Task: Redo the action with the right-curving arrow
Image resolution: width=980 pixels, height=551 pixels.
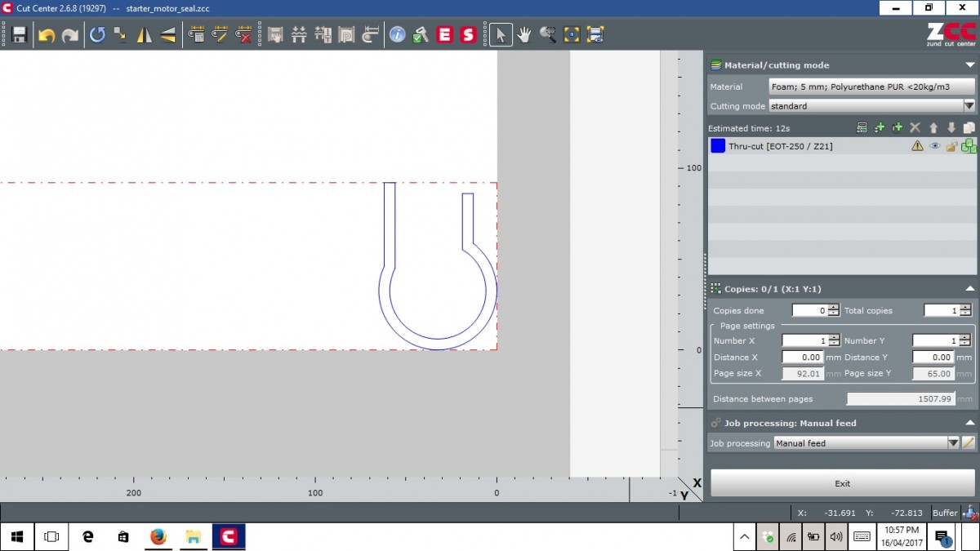Action: pos(70,35)
